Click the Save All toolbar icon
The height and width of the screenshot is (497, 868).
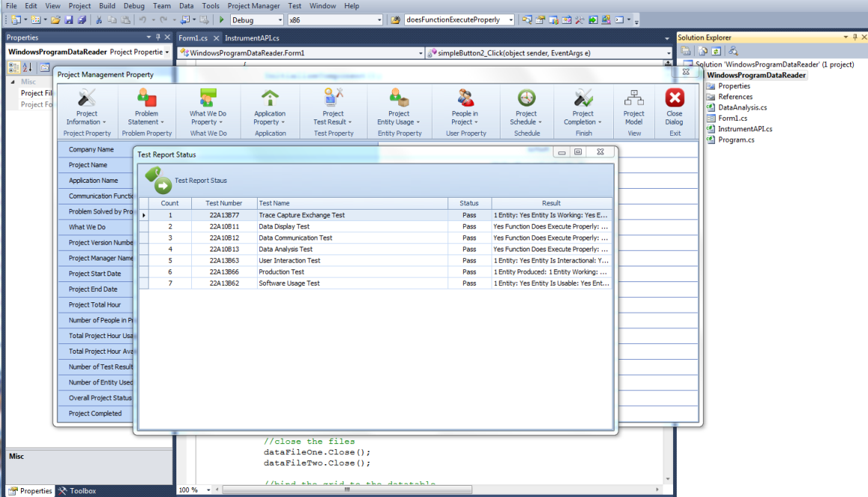coord(82,20)
